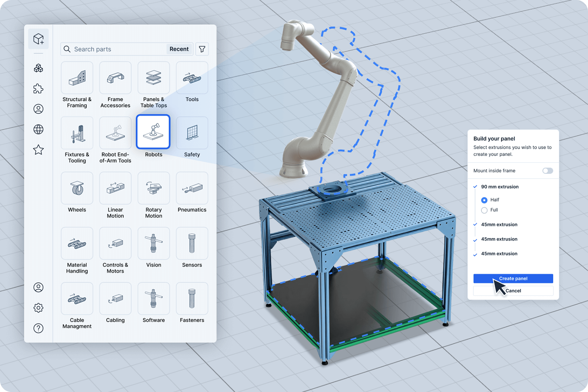588x392 pixels.
Task: Uncheck the 90 mm extrusion
Action: [x=475, y=187]
